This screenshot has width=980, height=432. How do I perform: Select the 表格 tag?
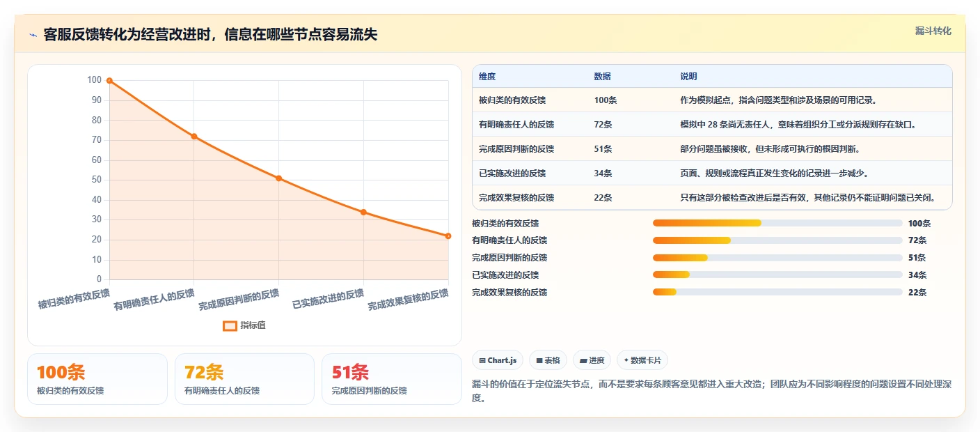point(548,360)
